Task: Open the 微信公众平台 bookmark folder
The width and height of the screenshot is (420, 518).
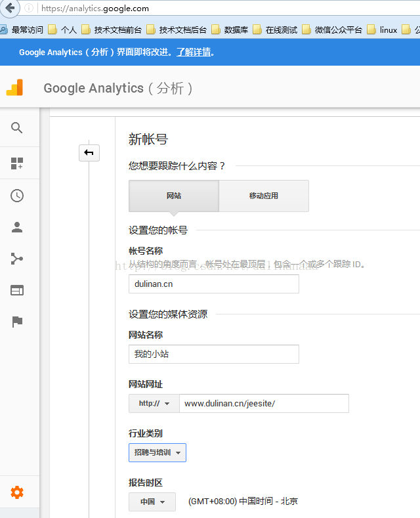Action: pyautogui.click(x=332, y=30)
